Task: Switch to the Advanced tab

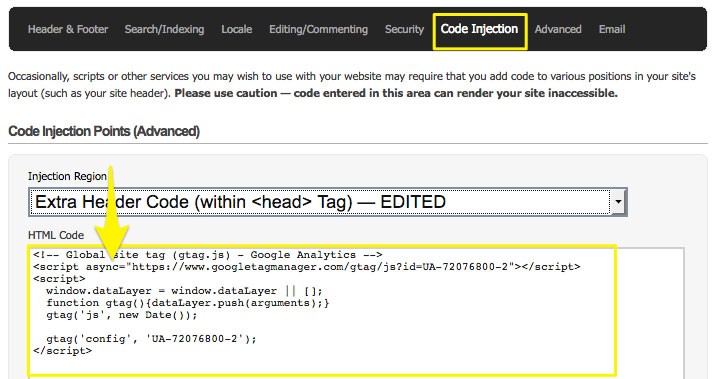Action: tap(558, 29)
